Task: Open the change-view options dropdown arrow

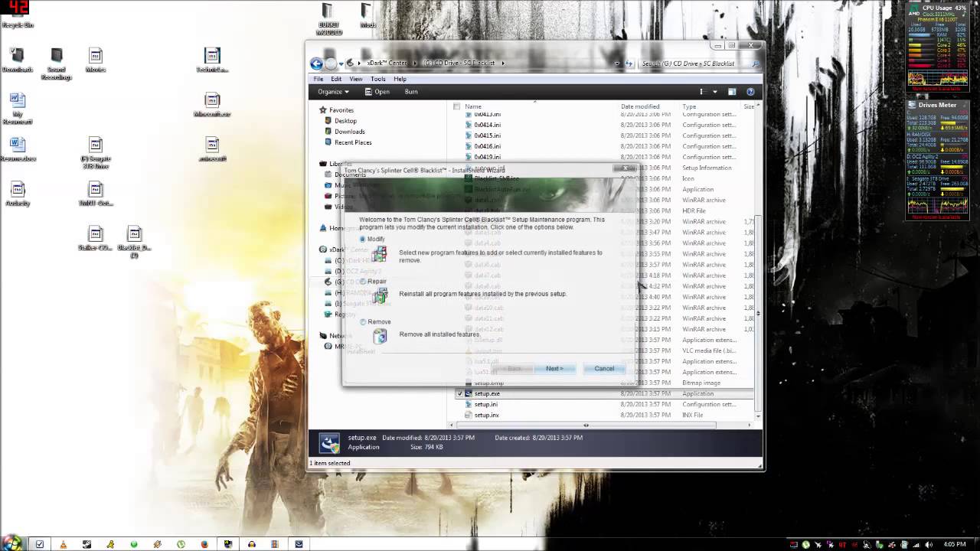Action: (x=715, y=92)
